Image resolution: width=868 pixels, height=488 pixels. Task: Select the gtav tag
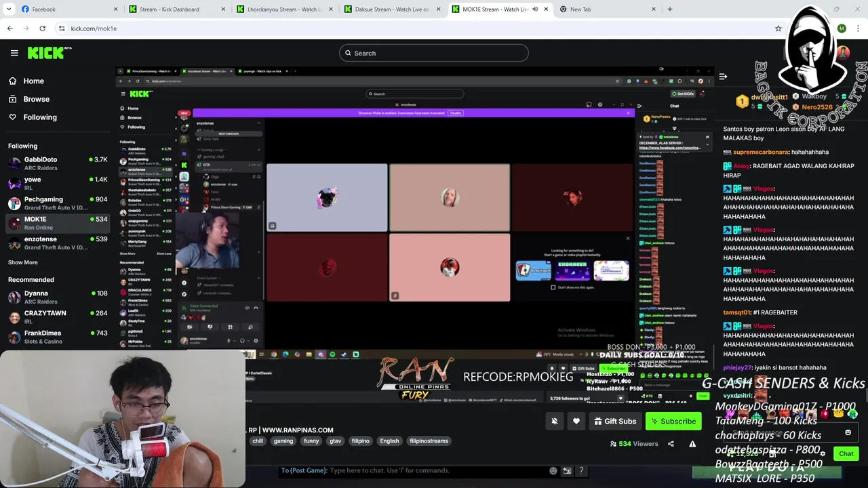tap(335, 441)
